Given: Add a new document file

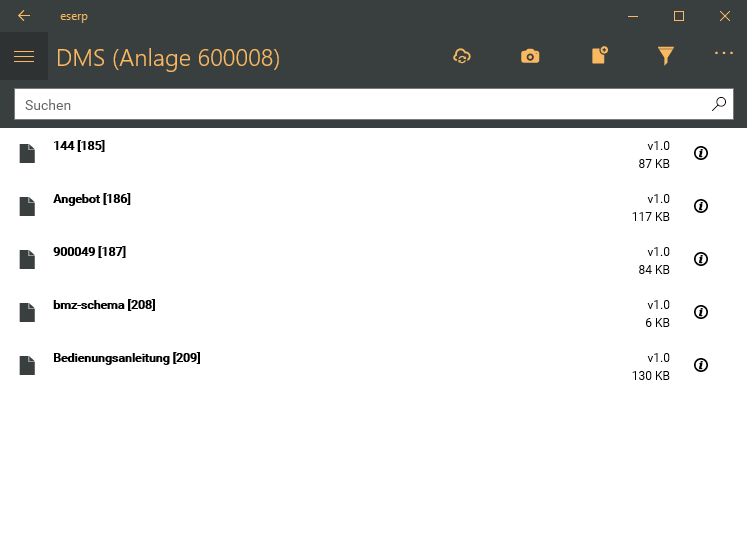Looking at the screenshot, I should 599,56.
